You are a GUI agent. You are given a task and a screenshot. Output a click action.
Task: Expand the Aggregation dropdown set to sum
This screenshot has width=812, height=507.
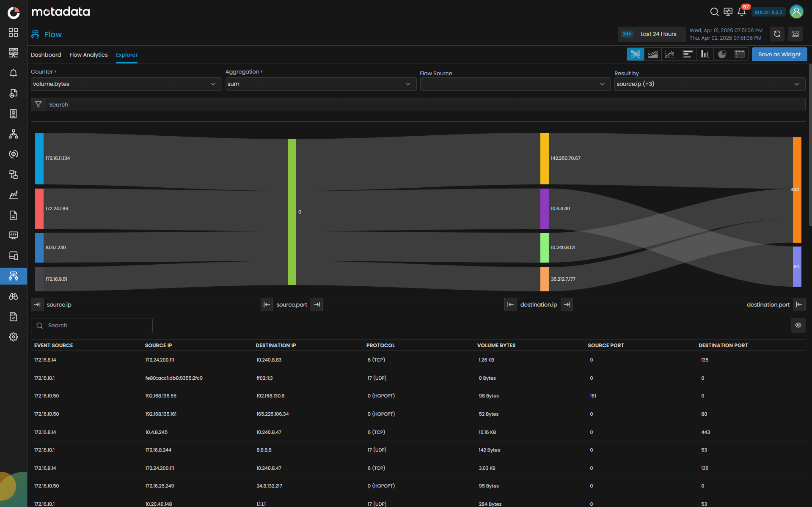click(x=321, y=84)
